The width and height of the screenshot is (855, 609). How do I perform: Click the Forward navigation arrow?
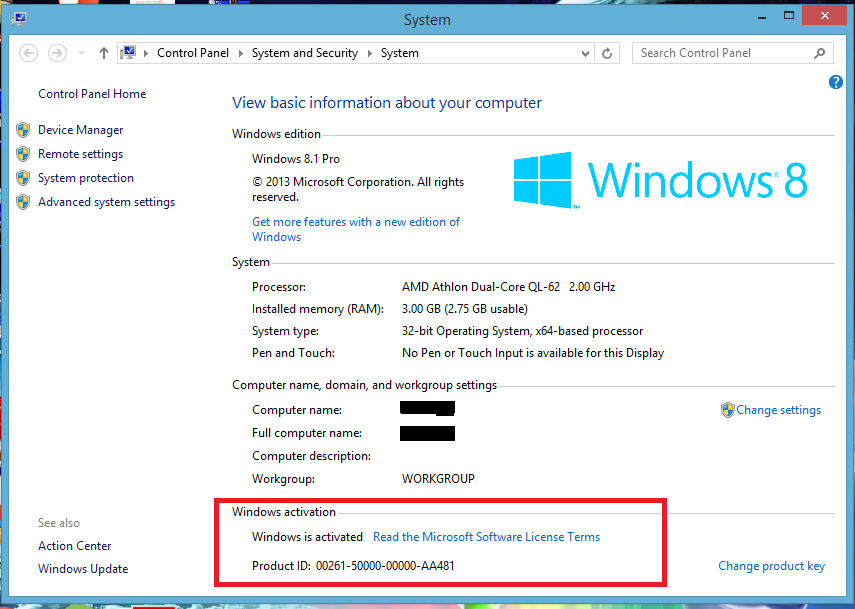tap(57, 53)
